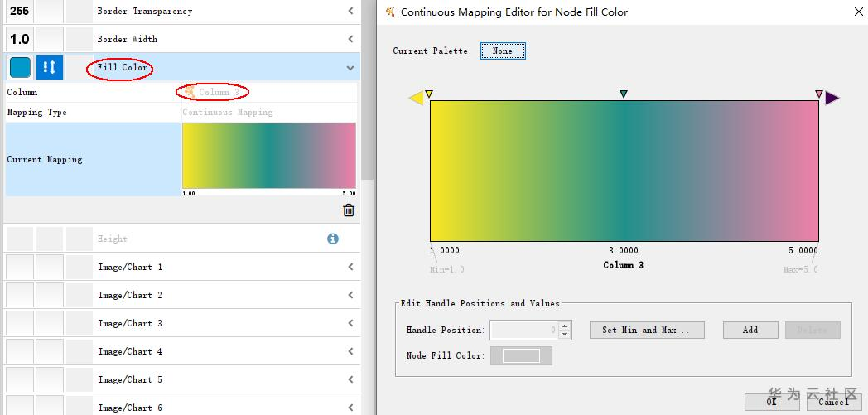Image resolution: width=868 pixels, height=415 pixels.
Task: Expand the Border Width property
Action: (350, 39)
